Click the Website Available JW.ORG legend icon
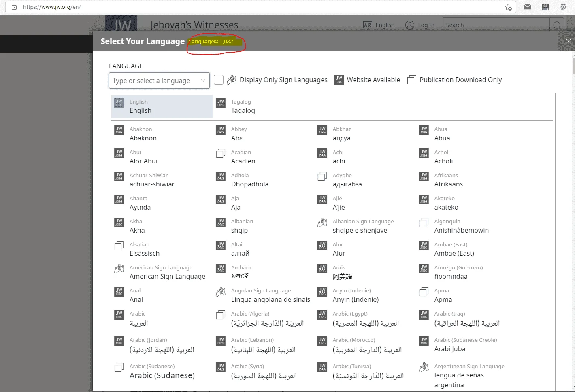Screen dimensions: 575x392 pyautogui.click(x=339, y=80)
